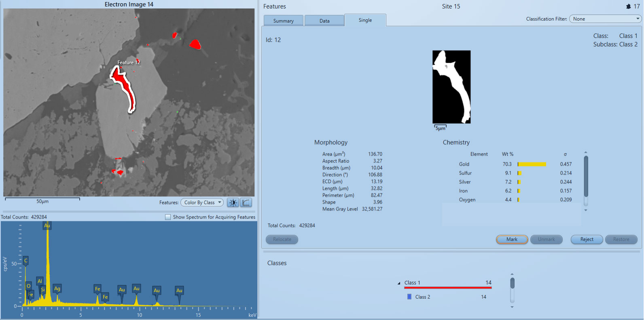Open the gamma curve adjustment tool
This screenshot has width=644, height=320.
tap(246, 202)
